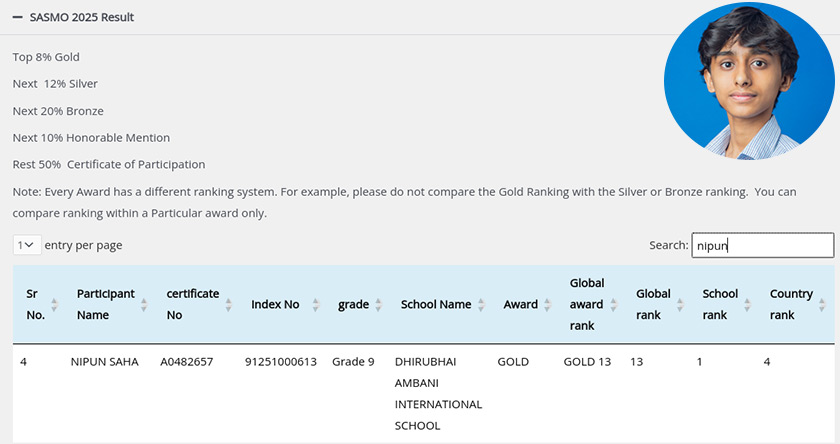This screenshot has width=840, height=444.
Task: Select the NIPUN SAHA participant name cell
Action: [x=105, y=362]
